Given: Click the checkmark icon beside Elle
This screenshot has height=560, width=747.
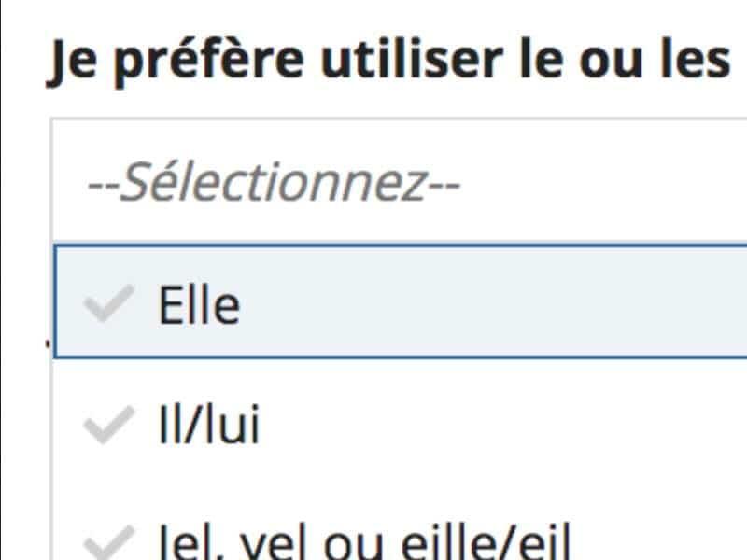Looking at the screenshot, I should coord(109,305).
